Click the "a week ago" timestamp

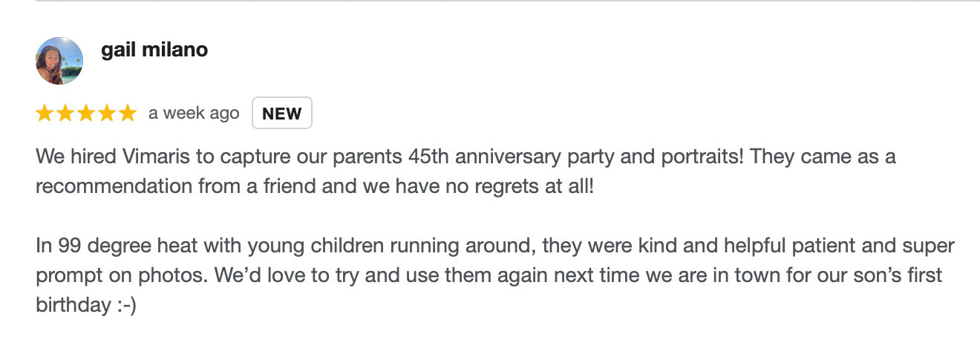pyautogui.click(x=194, y=114)
